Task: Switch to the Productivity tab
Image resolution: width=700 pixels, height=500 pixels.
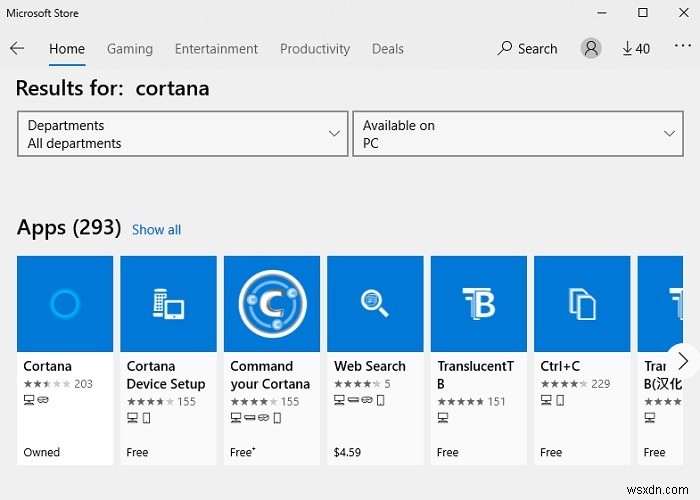Action: click(315, 49)
